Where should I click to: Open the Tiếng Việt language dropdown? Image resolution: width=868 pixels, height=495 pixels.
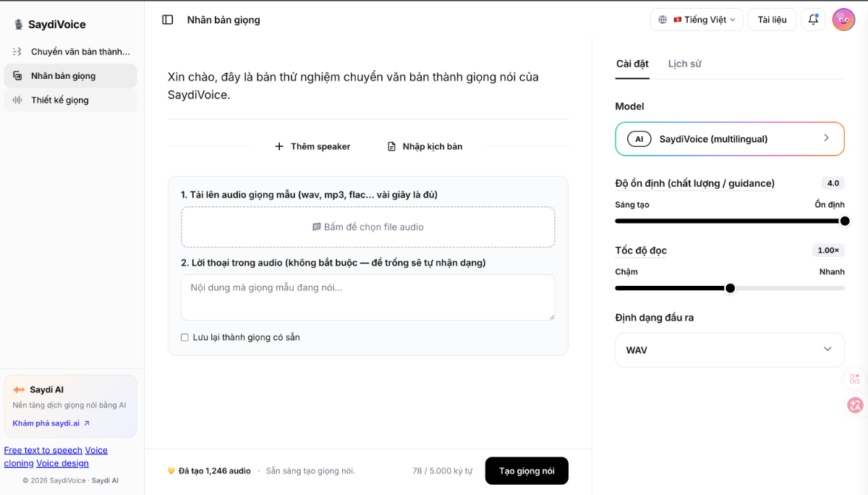697,20
